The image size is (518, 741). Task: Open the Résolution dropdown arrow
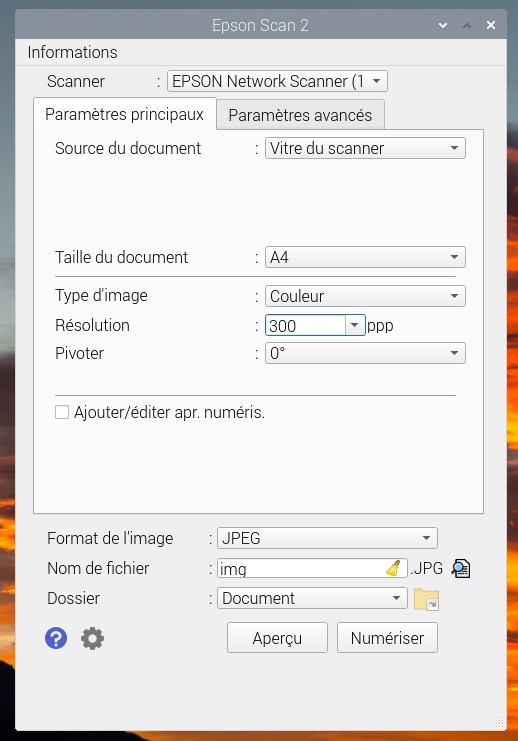pos(354,325)
